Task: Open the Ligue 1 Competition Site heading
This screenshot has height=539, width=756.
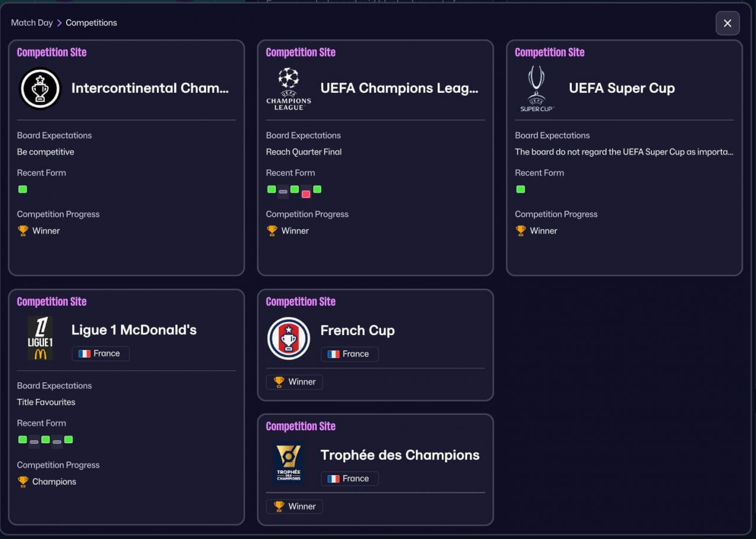Action: 51,301
